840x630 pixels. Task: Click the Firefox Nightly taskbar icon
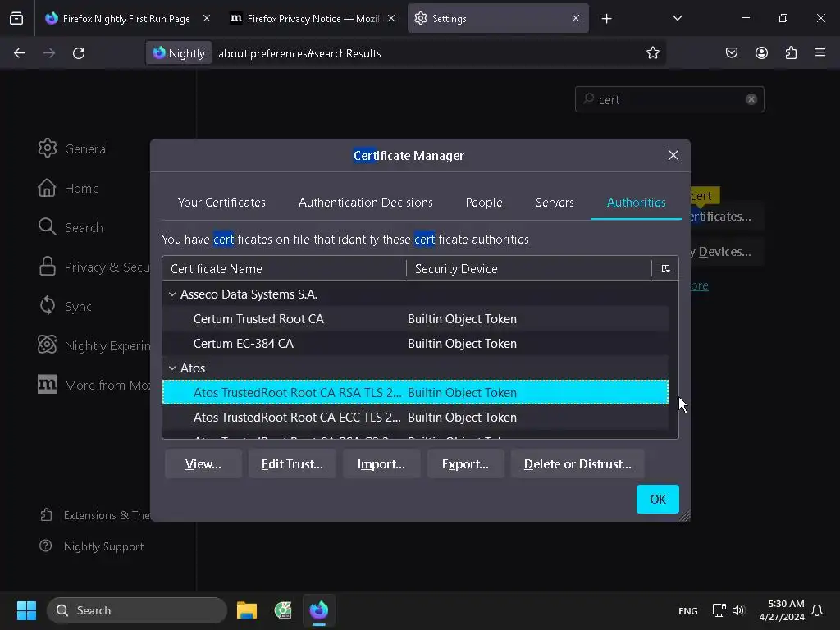click(x=319, y=610)
